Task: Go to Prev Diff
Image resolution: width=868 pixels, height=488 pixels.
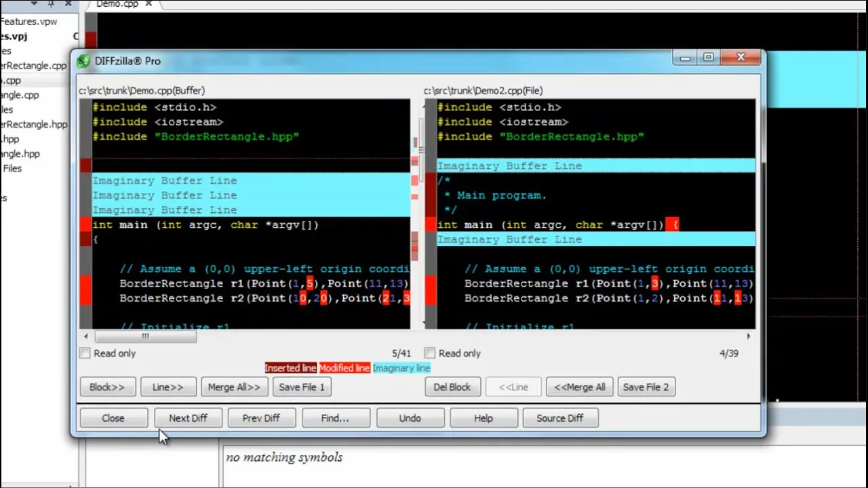Action: pos(261,418)
